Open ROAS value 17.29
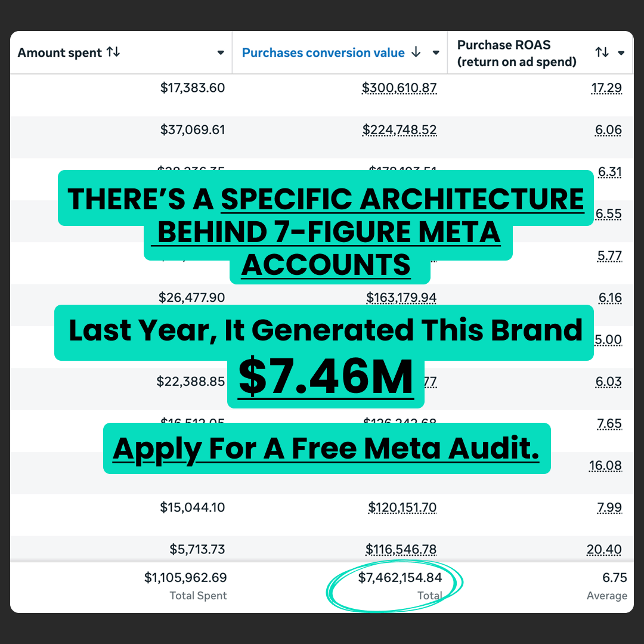This screenshot has width=644, height=644. tap(606, 88)
